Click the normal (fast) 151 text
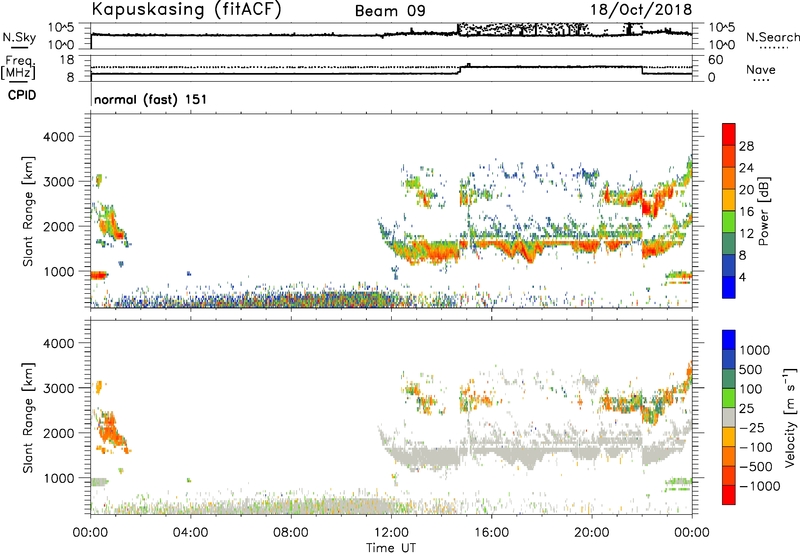Screen dimensions: 800x554 coord(151,99)
